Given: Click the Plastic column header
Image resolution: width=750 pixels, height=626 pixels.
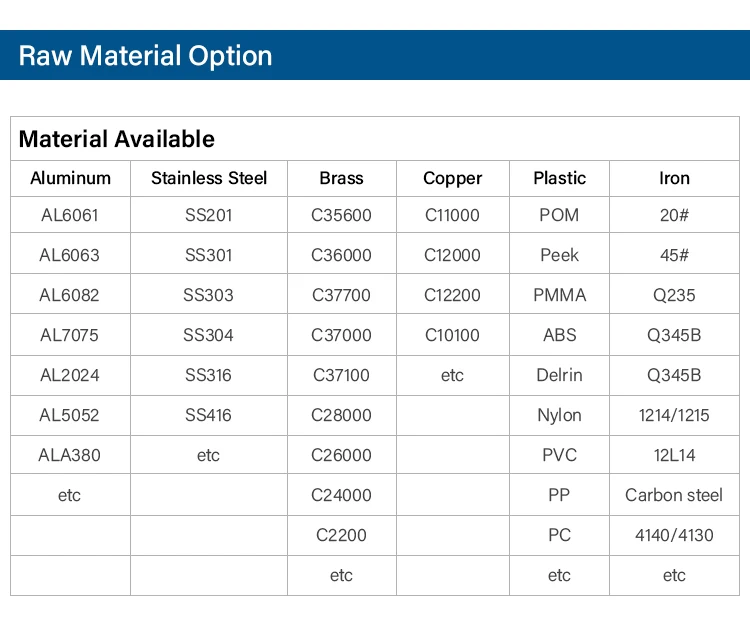Looking at the screenshot, I should [x=559, y=178].
